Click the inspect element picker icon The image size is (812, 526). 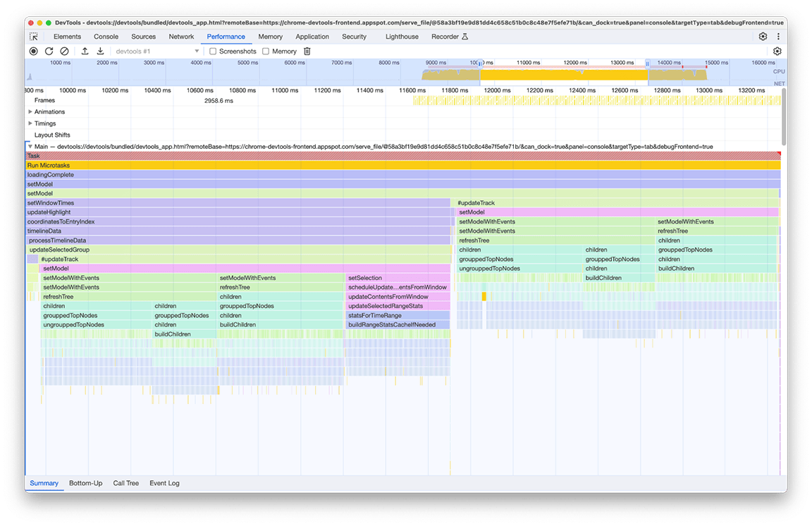point(33,37)
